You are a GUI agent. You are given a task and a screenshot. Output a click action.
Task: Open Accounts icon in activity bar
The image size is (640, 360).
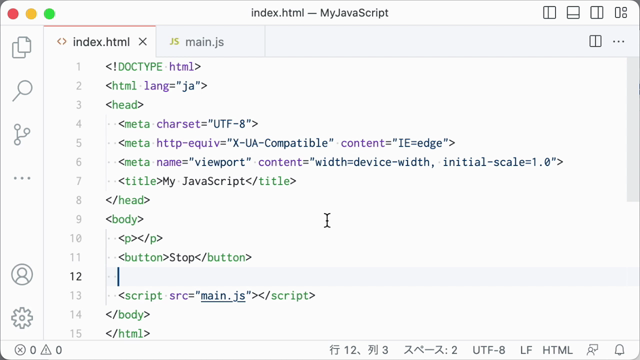[x=22, y=274]
